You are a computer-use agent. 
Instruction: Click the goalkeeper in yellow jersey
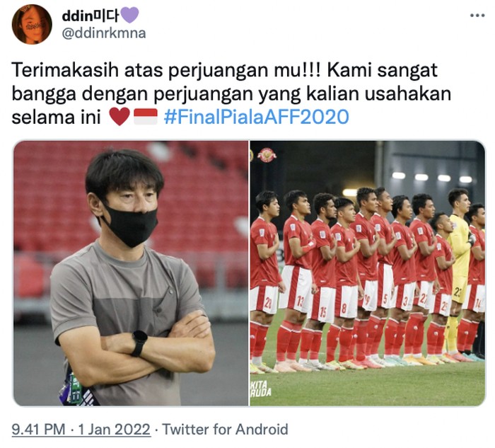[x=459, y=268]
